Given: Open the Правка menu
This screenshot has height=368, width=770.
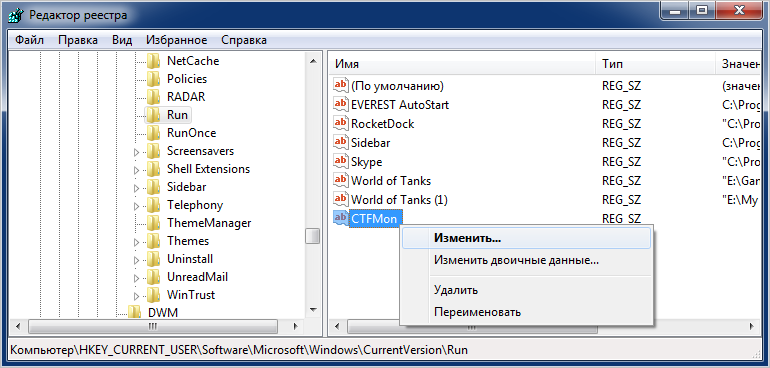Looking at the screenshot, I should pyautogui.click(x=78, y=40).
